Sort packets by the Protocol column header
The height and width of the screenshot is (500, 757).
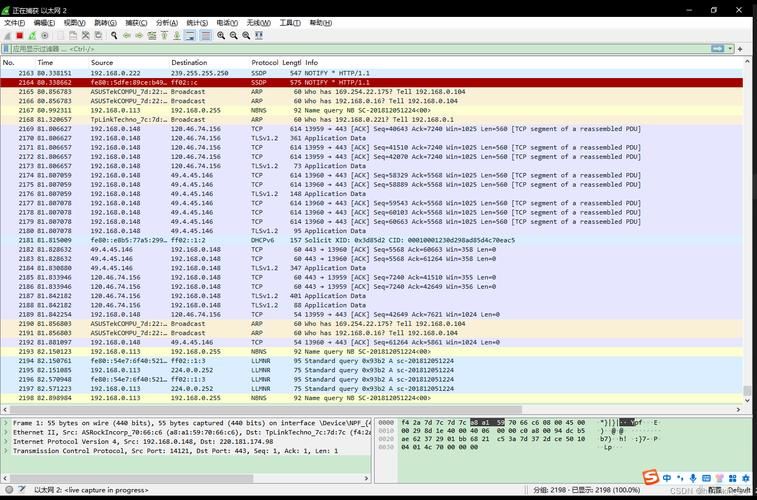pos(264,62)
